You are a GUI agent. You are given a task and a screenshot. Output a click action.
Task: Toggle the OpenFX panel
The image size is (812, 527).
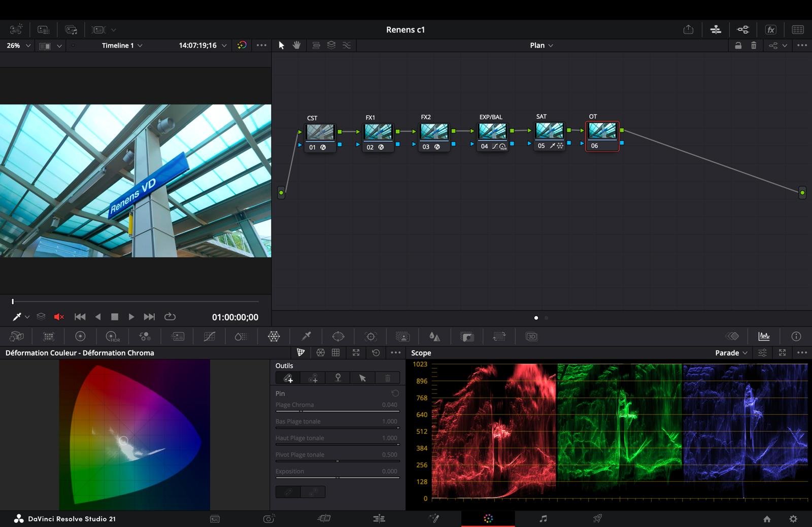[770, 30]
